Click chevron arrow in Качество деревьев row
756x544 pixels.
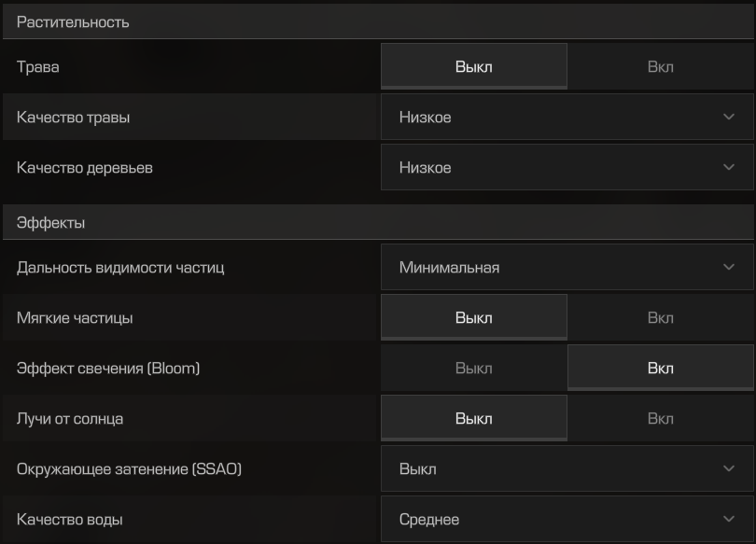[729, 167]
